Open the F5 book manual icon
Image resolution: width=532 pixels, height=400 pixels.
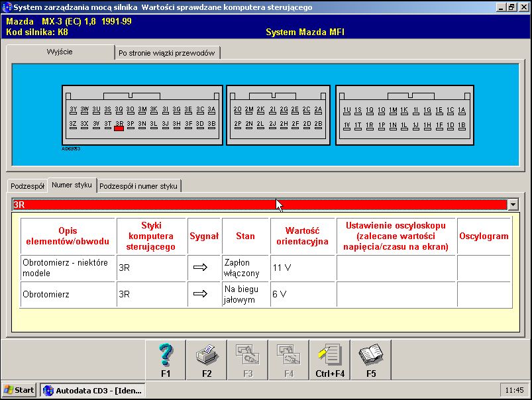pyautogui.click(x=371, y=360)
